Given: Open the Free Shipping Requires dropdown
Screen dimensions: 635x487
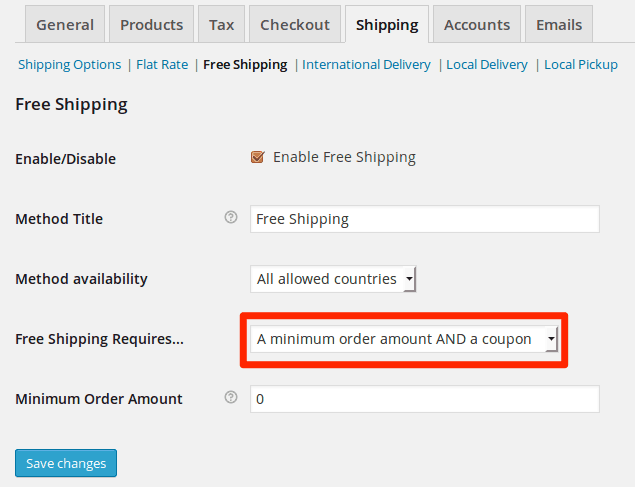Looking at the screenshot, I should coord(404,339).
